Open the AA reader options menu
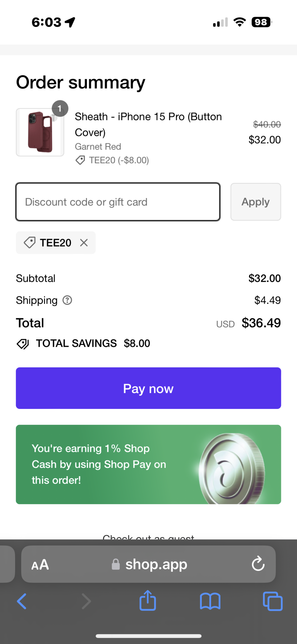 [40, 564]
